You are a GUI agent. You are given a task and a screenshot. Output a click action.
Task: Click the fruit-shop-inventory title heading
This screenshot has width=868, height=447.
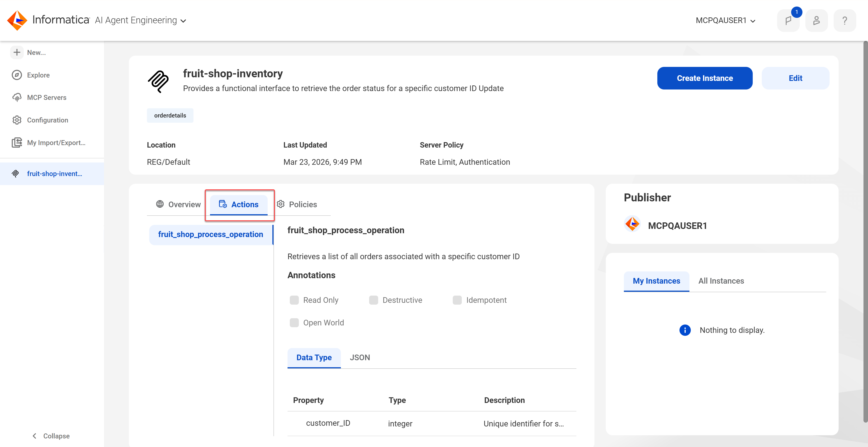click(233, 73)
